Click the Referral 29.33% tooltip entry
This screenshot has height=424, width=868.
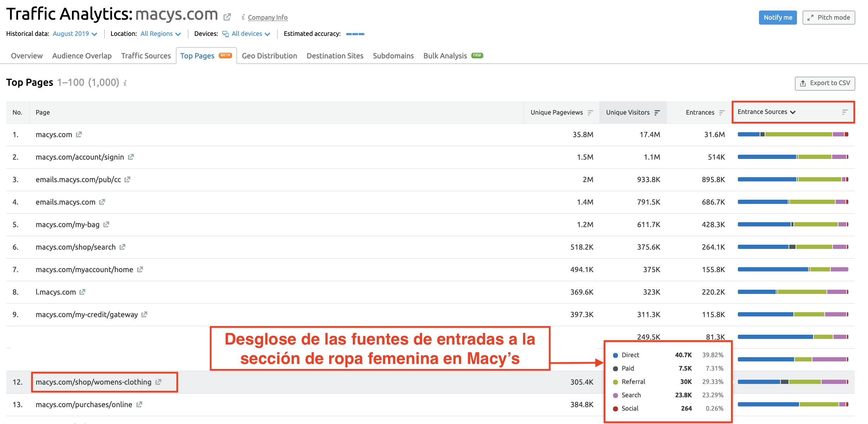pos(668,382)
